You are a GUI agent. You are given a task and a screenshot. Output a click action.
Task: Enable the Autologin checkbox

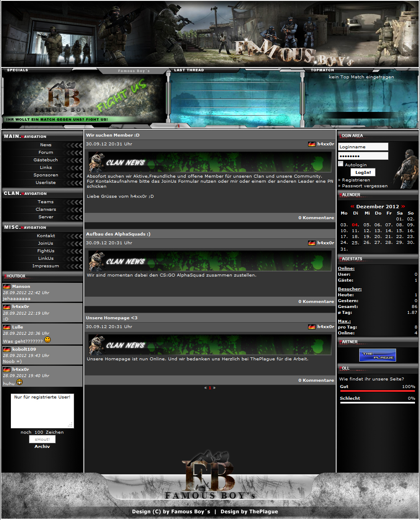341,164
